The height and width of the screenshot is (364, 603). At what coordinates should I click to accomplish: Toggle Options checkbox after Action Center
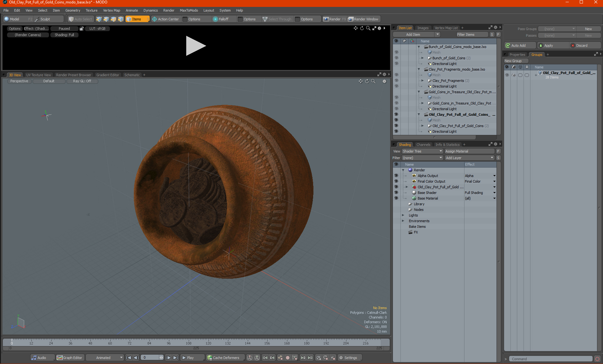coord(185,19)
